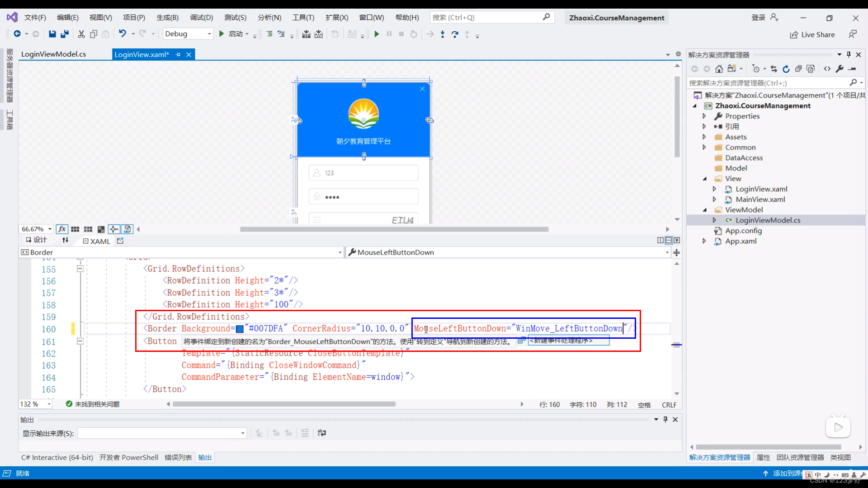Screen dimensions: 868x488
Task: Click the View Code angle-brackets icon
Action: (x=827, y=69)
